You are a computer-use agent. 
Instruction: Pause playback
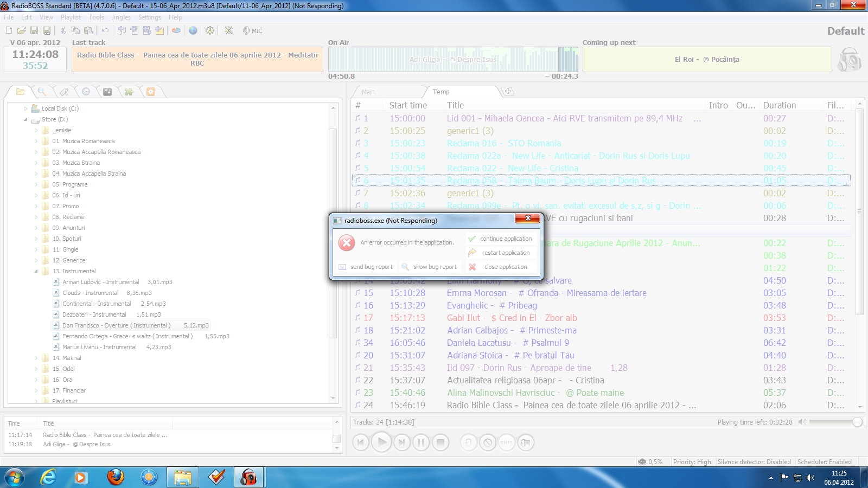421,442
